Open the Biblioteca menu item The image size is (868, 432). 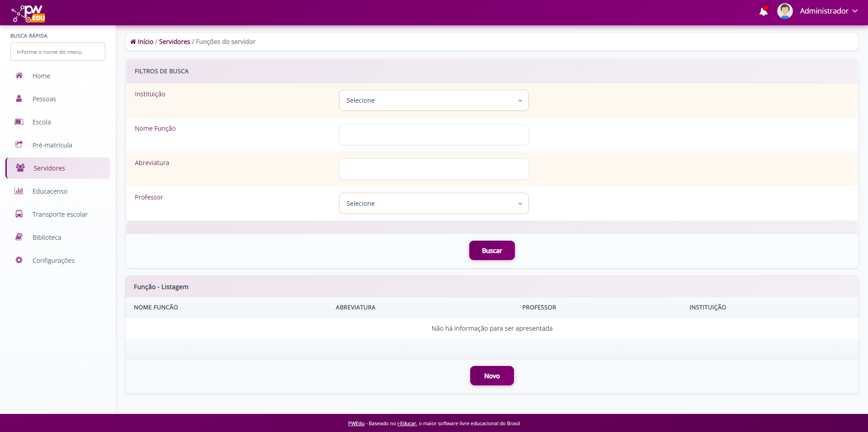[x=47, y=237]
